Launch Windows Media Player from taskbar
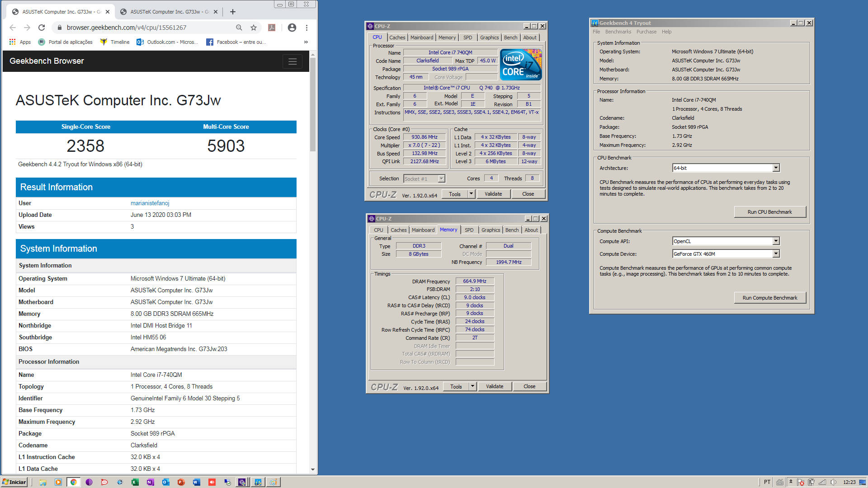The width and height of the screenshot is (868, 488). (58, 482)
